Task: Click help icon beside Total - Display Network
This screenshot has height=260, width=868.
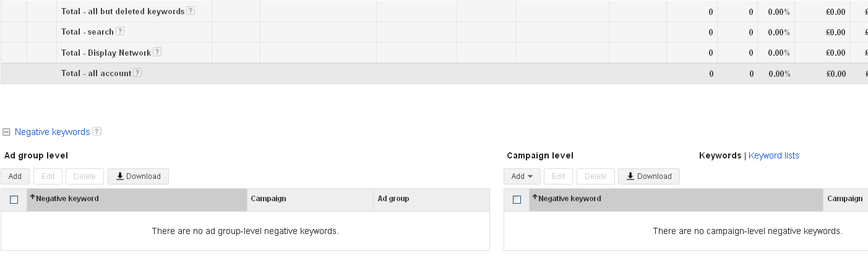Action: tap(157, 53)
